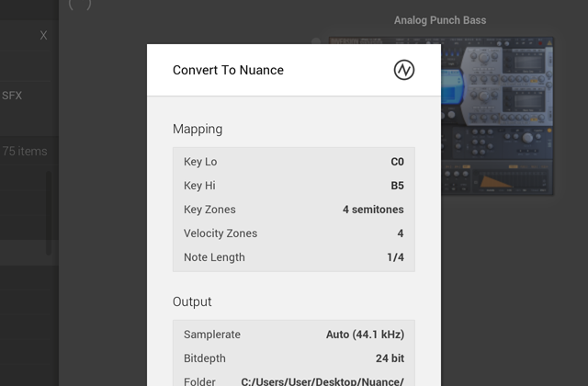
Task: Click the Output section heading
Action: [192, 301]
